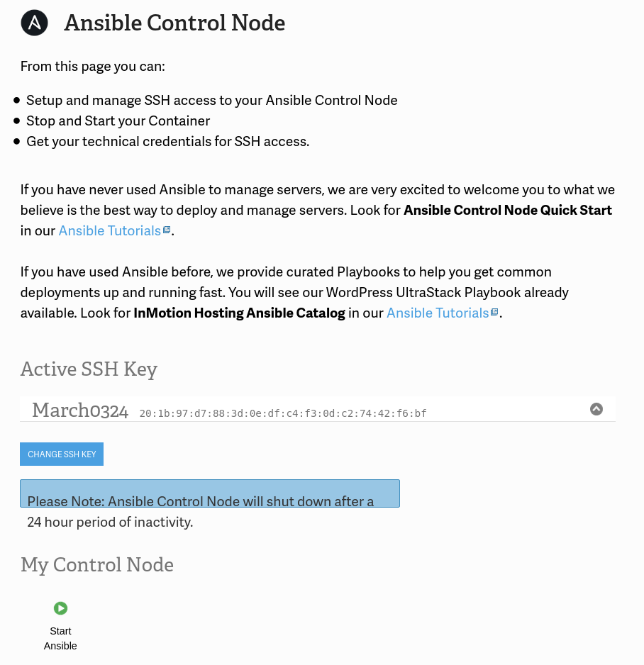This screenshot has width=644, height=665.
Task: Click the SSH key fingerprint text
Action: point(283,413)
